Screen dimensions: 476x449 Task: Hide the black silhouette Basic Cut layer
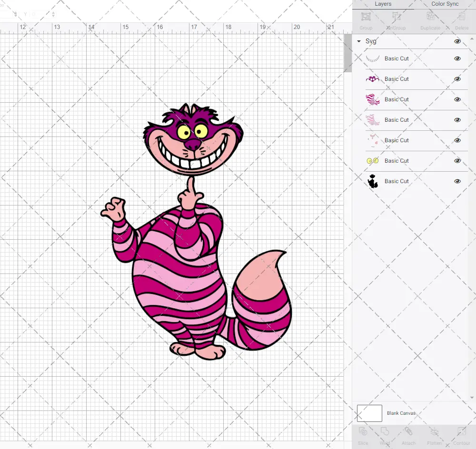tap(457, 181)
